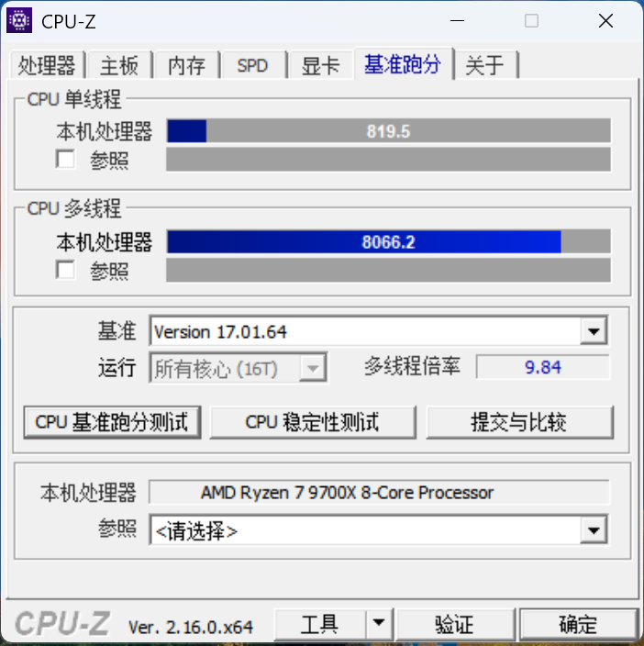Click the CPU-Z app icon in title bar
Viewport: 644px width, 646px height.
pos(19,20)
